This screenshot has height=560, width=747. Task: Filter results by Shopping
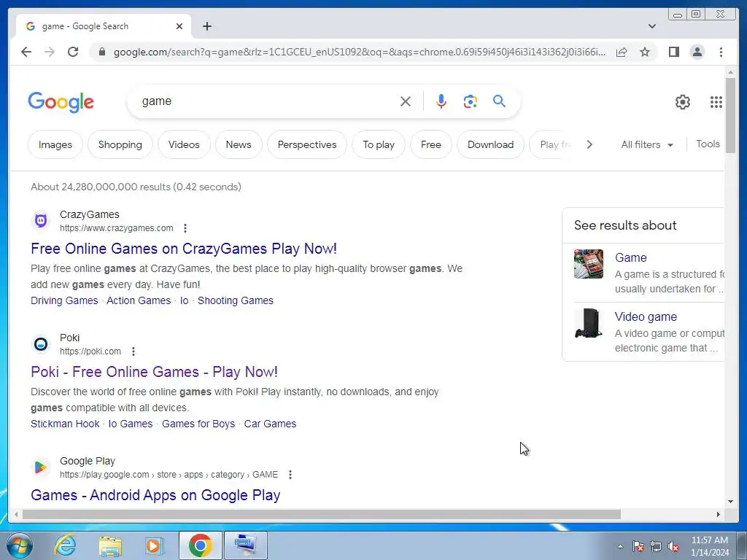click(x=120, y=144)
